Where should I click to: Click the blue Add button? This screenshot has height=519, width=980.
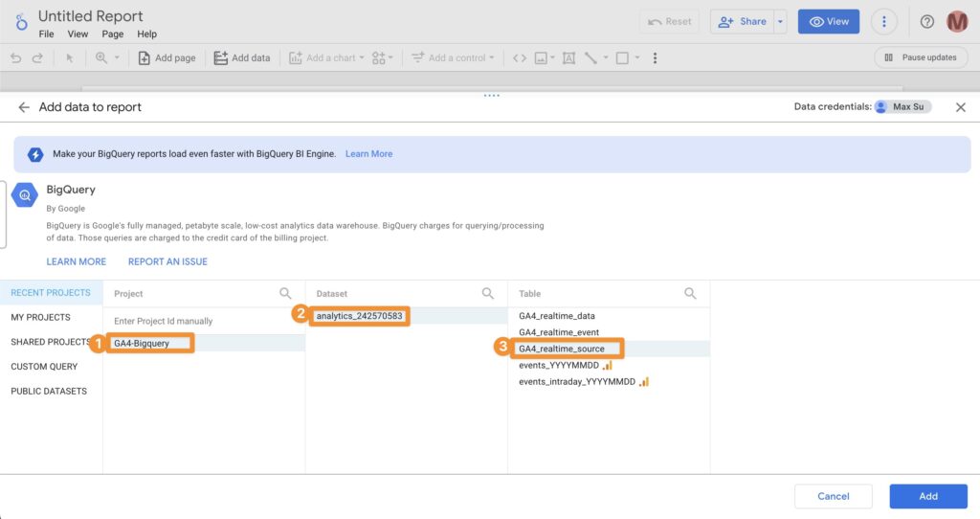point(928,496)
